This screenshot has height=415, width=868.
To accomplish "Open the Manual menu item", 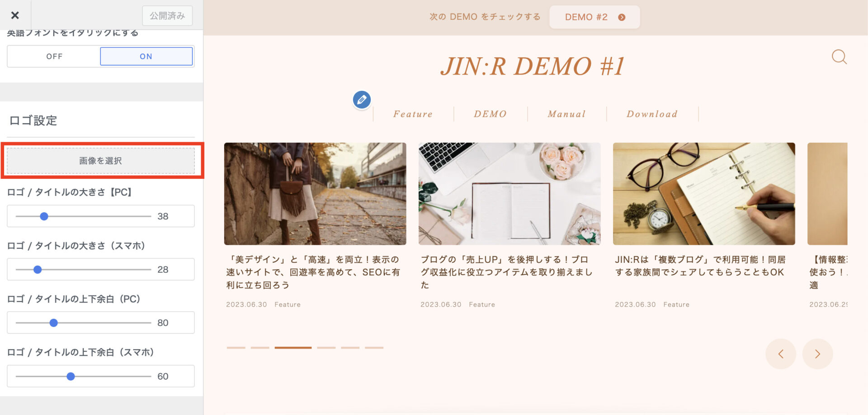I will 566,114.
